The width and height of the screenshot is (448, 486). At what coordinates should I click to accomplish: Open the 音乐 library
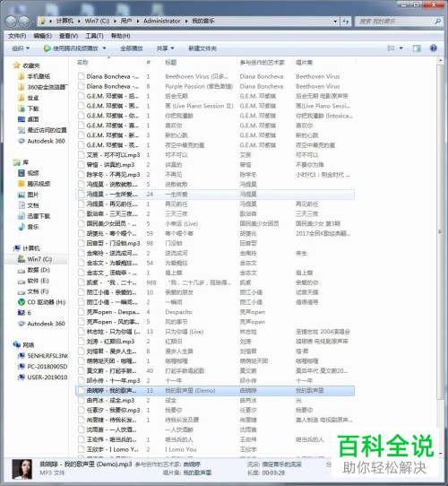click(x=29, y=227)
